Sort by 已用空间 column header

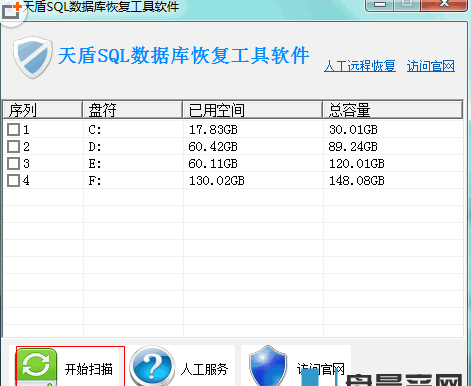(253, 110)
